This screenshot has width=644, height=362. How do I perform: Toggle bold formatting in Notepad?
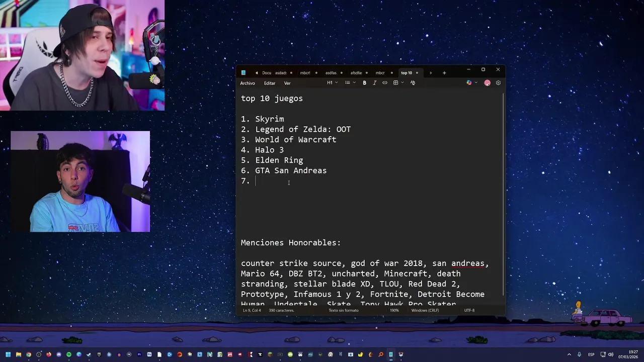tap(364, 83)
